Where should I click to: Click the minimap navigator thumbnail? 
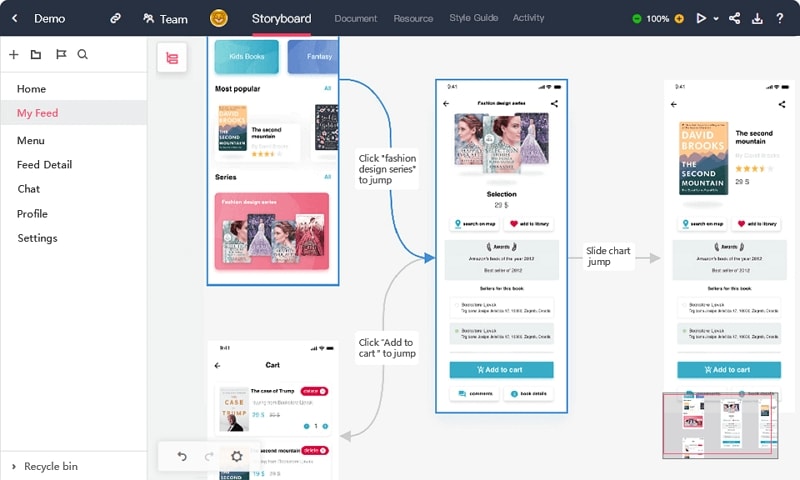(x=720, y=425)
